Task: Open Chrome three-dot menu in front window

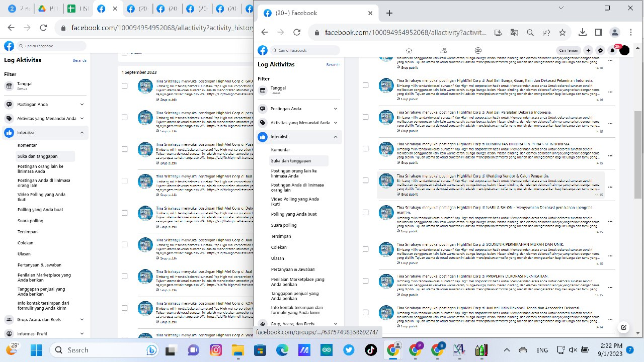Action: pos(631,32)
